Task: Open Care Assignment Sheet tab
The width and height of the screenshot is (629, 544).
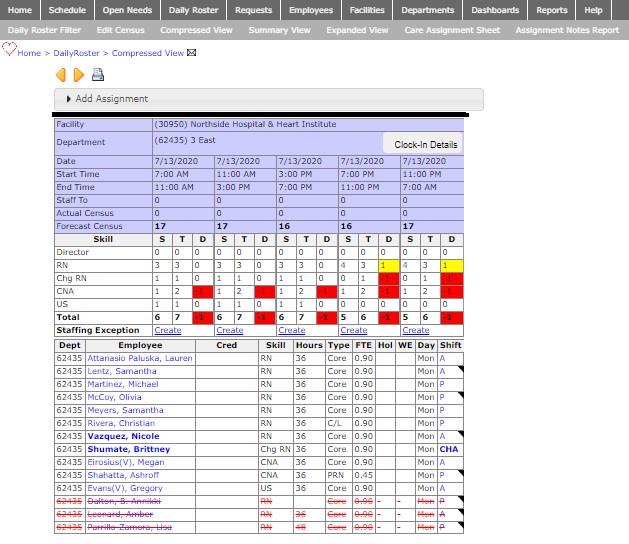Action: [x=452, y=31]
